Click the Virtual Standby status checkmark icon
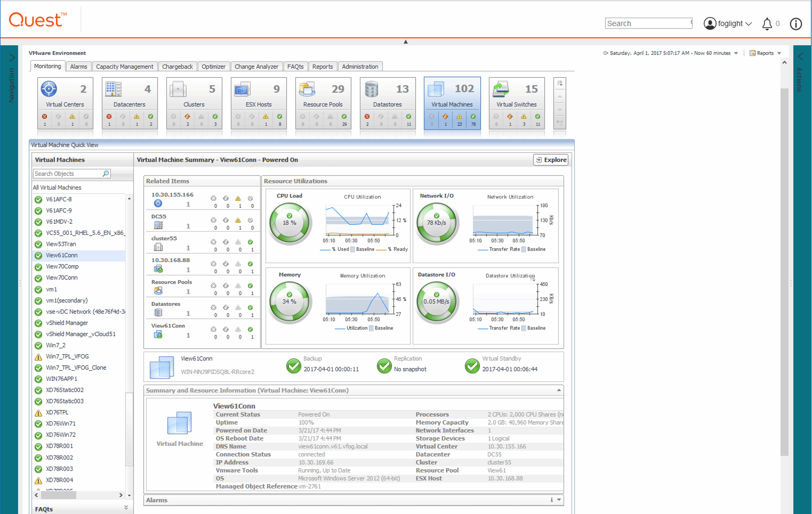This screenshot has width=812, height=514. [472, 366]
